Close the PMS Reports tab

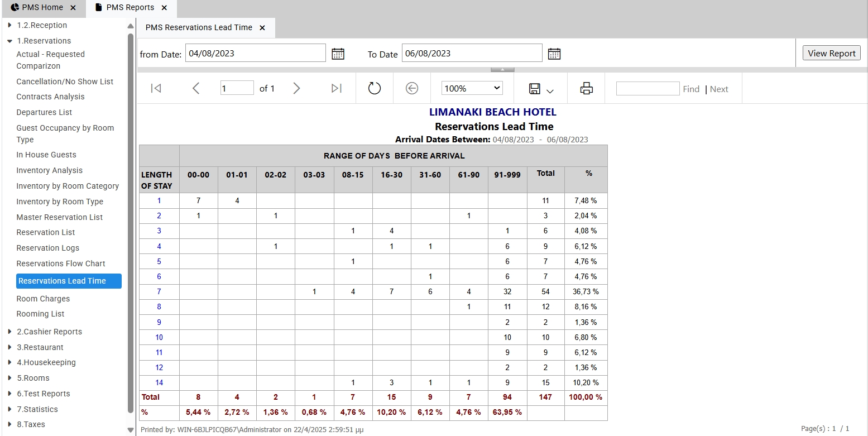tap(164, 8)
